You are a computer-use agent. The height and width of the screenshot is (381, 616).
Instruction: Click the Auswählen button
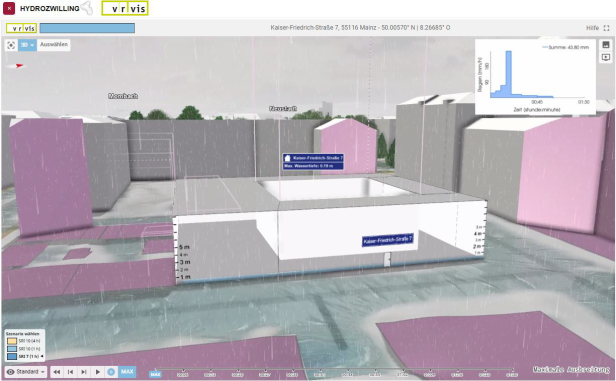pos(54,44)
